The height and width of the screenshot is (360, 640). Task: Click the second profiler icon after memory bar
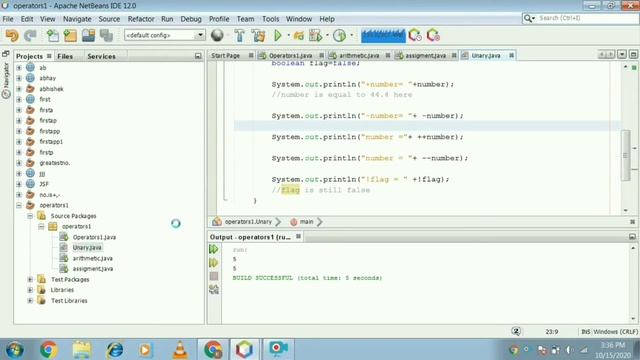433,36
